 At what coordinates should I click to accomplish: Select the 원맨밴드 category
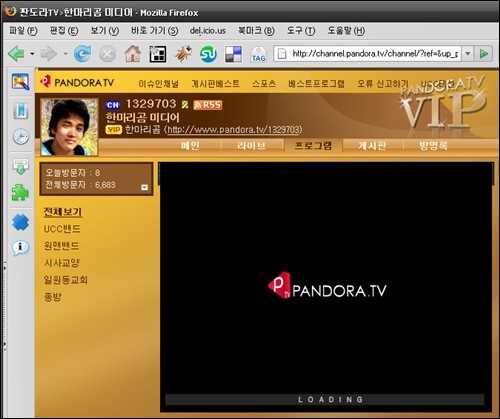coord(61,246)
